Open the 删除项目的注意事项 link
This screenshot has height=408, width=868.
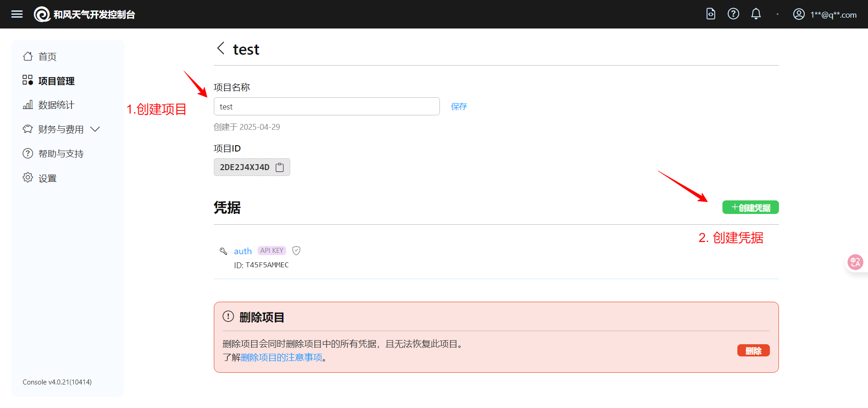click(x=282, y=357)
